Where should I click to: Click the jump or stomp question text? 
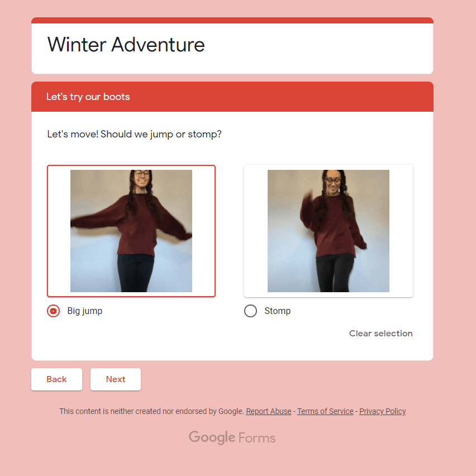[x=135, y=134]
